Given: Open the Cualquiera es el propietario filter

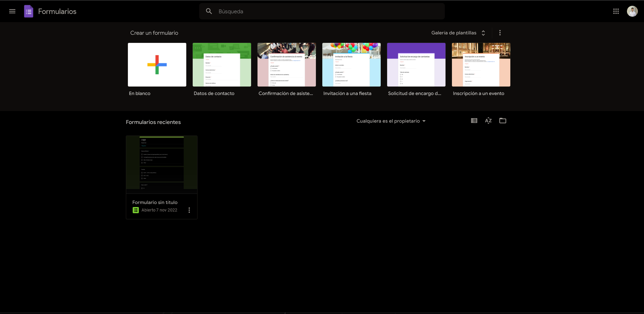Looking at the screenshot, I should 391,121.
